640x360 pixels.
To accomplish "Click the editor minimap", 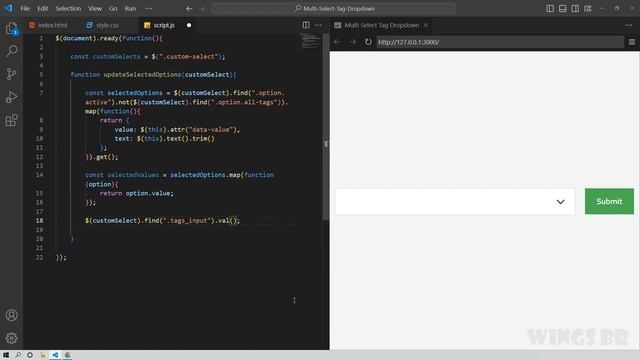I will [x=311, y=42].
